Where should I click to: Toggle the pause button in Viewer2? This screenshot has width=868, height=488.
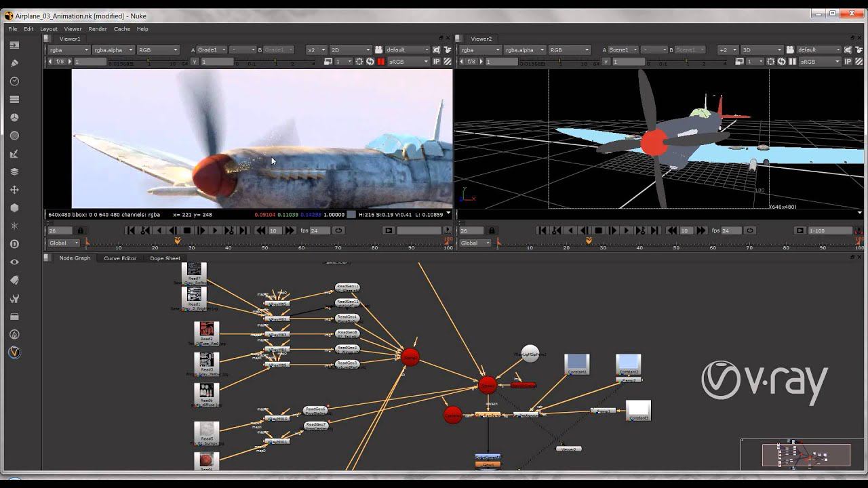pyautogui.click(x=792, y=62)
